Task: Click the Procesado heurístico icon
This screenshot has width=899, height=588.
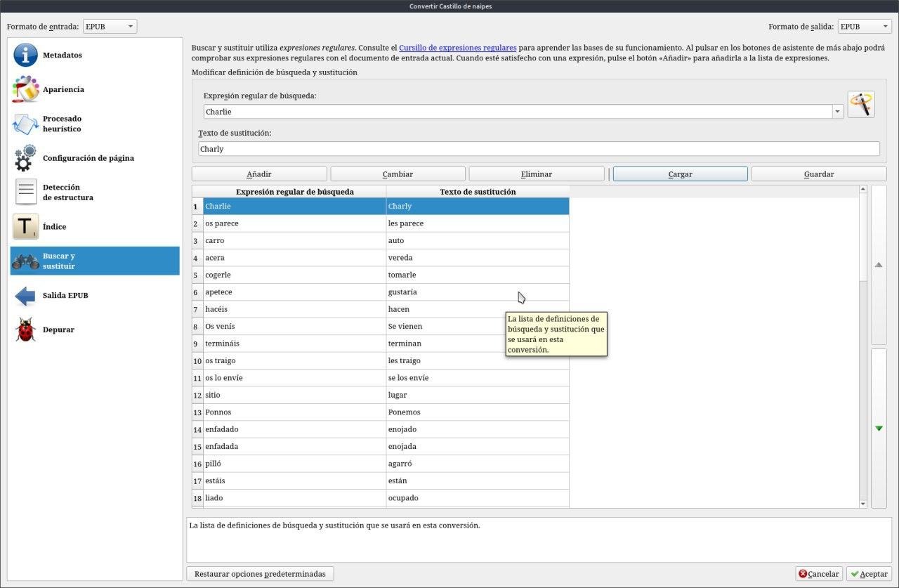Action: click(x=25, y=124)
